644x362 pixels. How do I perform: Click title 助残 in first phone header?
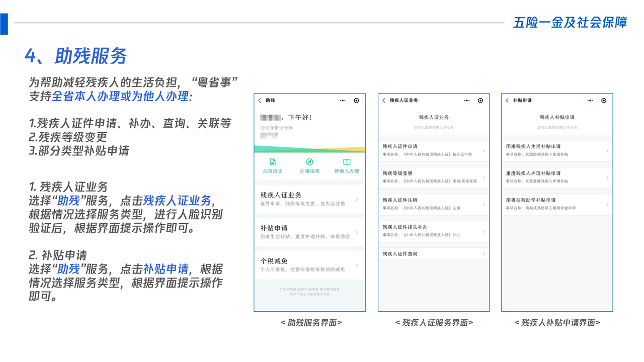pos(270,101)
